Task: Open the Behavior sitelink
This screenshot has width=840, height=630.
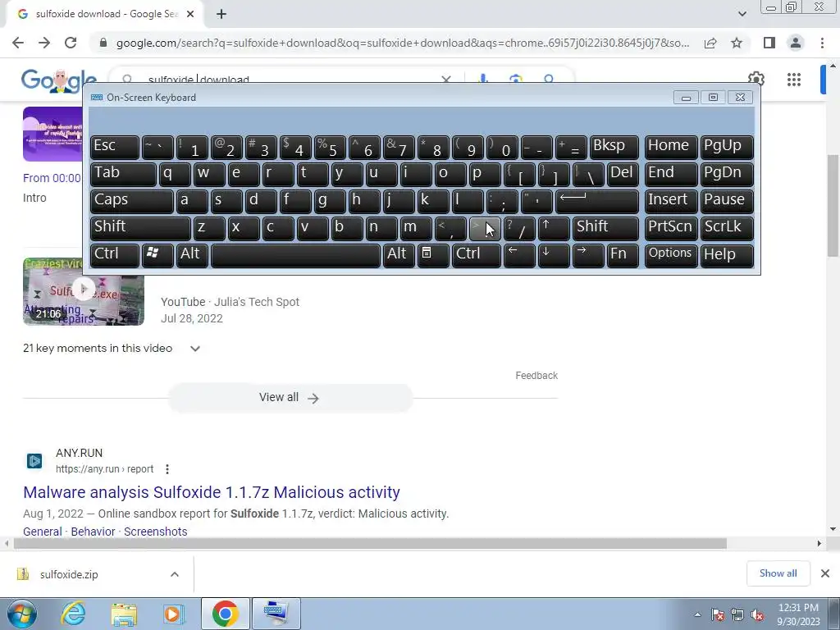Action: [x=94, y=532]
